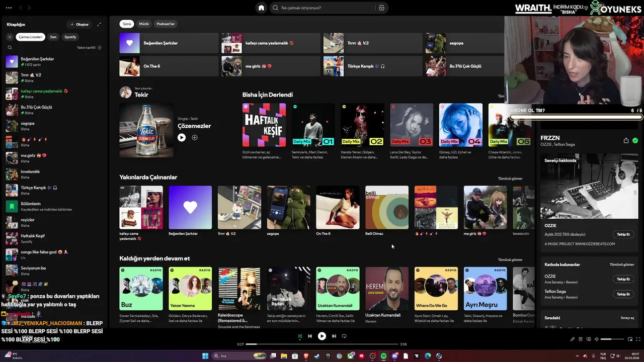Select the Podcast'ler filter chip
Screen dimensions: 644x362
(x=166, y=24)
